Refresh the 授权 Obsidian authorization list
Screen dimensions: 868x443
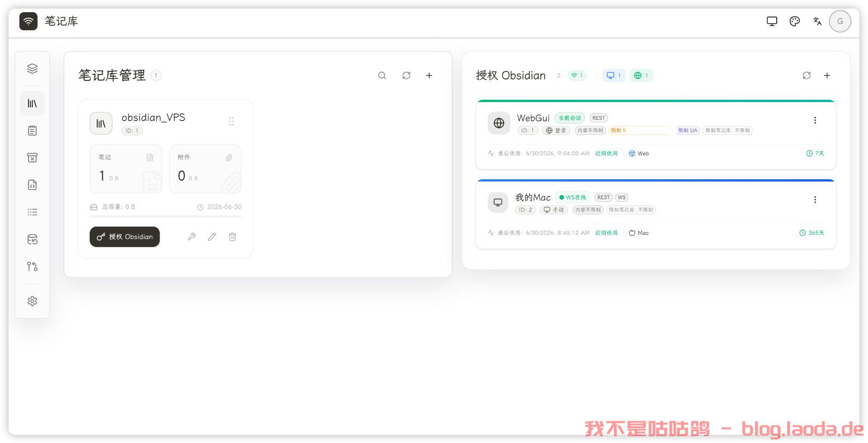click(807, 75)
